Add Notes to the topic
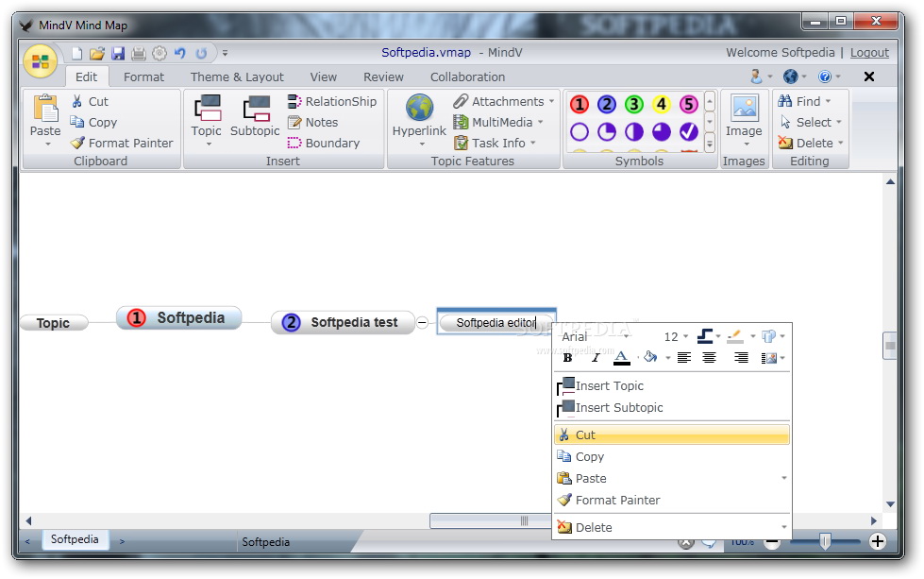The width and height of the screenshot is (924, 579). point(313,122)
